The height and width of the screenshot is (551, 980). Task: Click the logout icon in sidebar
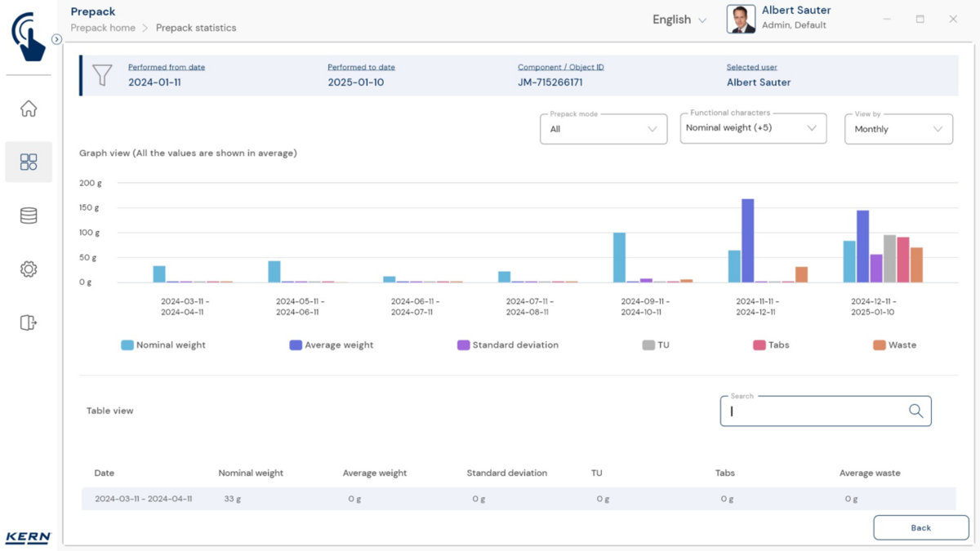(29, 322)
